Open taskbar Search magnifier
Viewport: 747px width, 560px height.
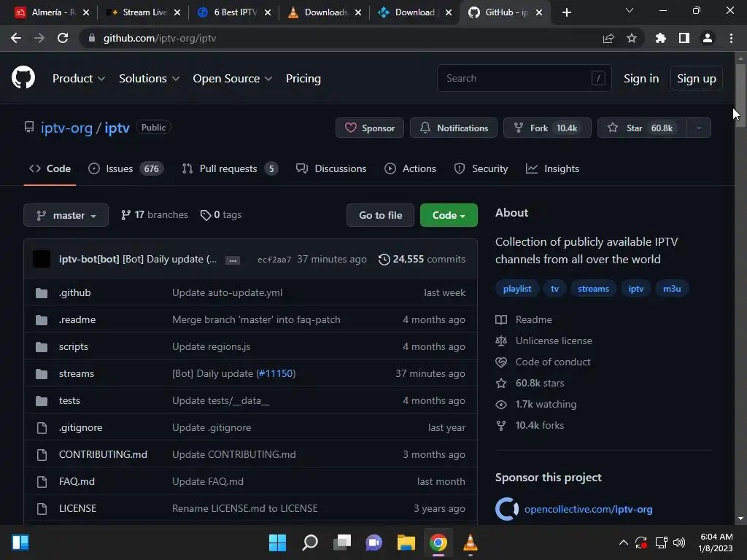coord(310,542)
